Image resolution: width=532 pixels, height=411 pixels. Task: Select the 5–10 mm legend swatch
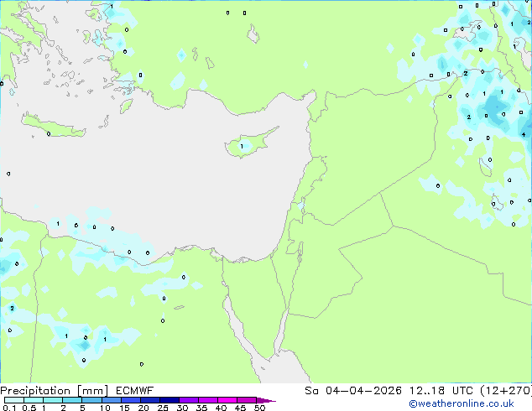point(91,400)
